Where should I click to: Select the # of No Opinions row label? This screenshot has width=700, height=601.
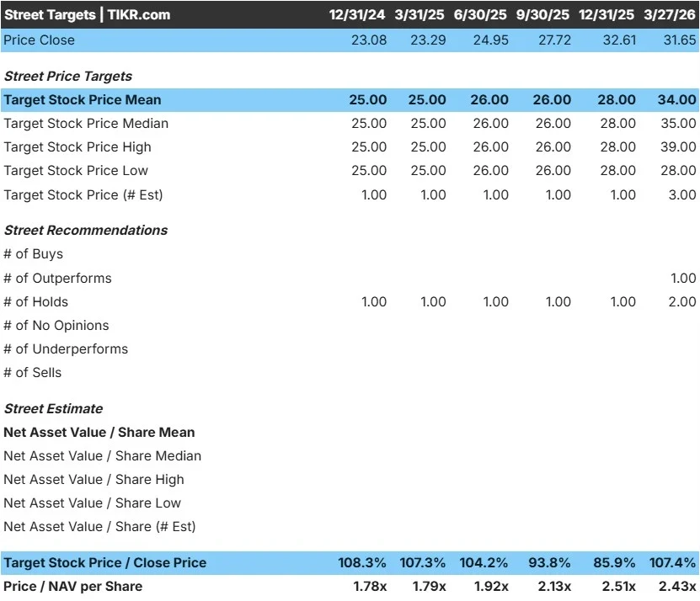pos(56,326)
